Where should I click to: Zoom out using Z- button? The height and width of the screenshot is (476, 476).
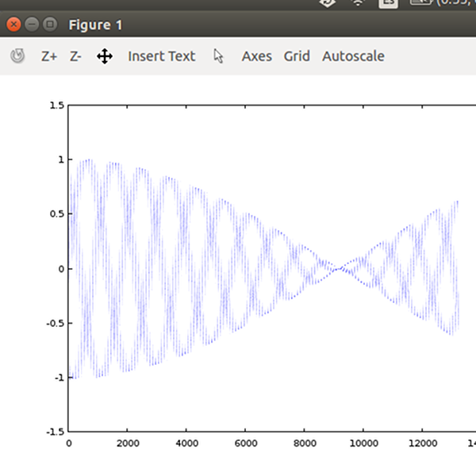[x=75, y=56]
